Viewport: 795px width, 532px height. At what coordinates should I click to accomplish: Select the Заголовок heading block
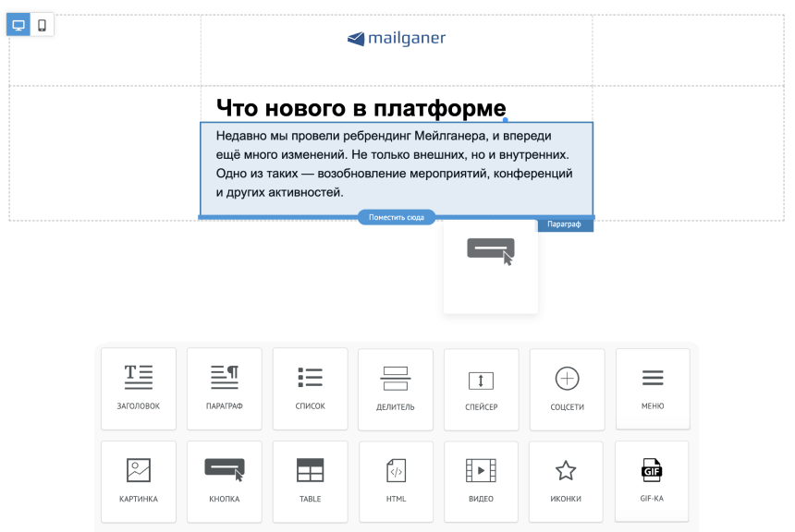coord(139,389)
